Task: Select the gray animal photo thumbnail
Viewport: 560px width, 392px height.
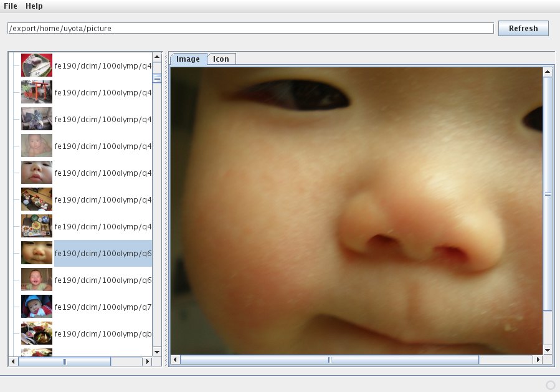Action: (36, 118)
